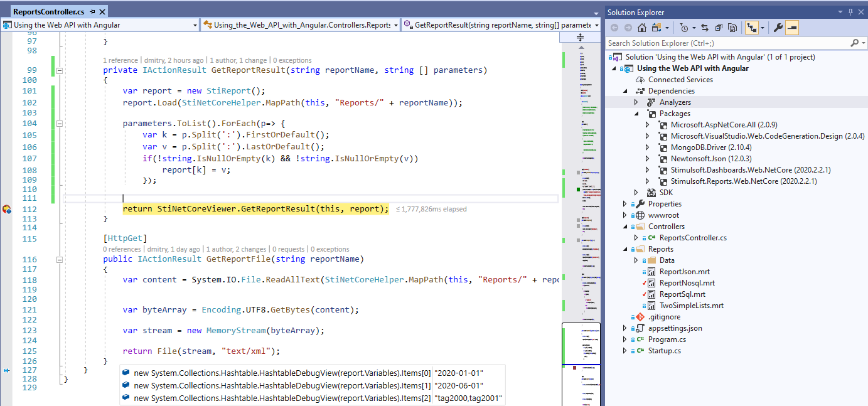Select the Data folder under Reports
This screenshot has height=406, width=868.
pyautogui.click(x=667, y=260)
